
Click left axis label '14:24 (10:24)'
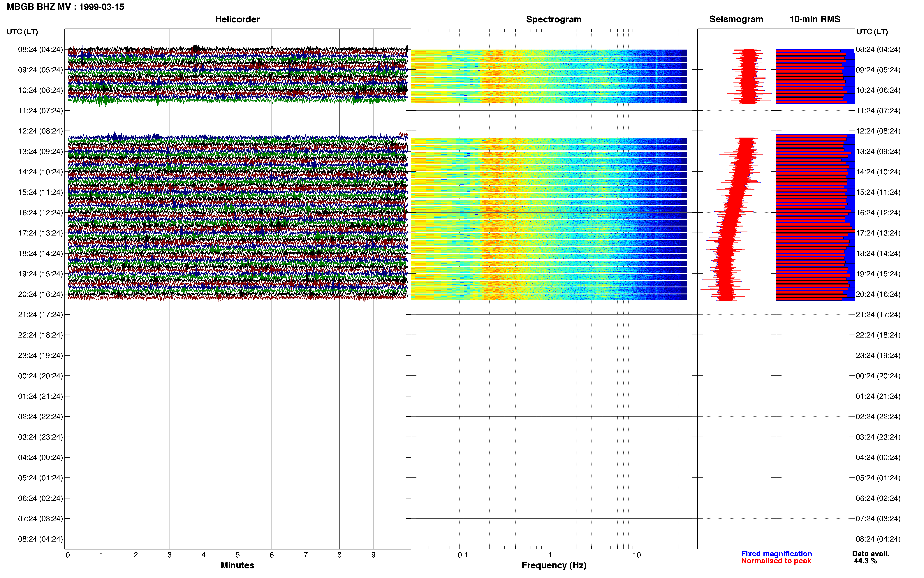coord(41,172)
